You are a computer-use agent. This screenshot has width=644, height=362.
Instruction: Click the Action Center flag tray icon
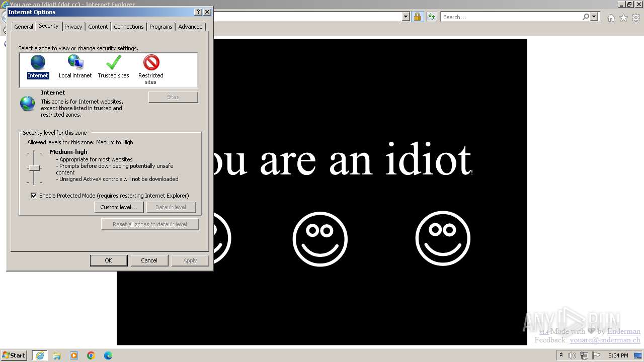[x=596, y=355]
